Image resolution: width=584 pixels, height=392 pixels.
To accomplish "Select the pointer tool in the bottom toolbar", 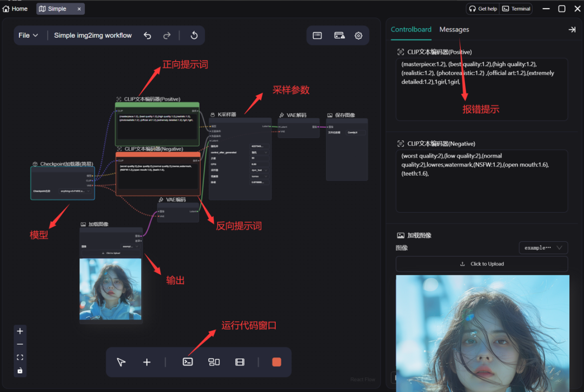I will (121, 362).
